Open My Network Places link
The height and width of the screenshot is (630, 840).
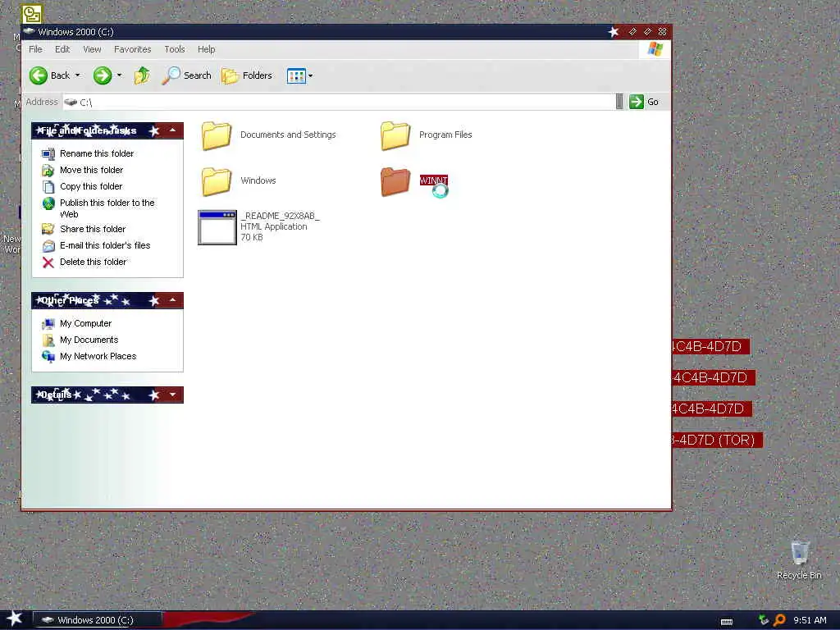[x=98, y=356]
